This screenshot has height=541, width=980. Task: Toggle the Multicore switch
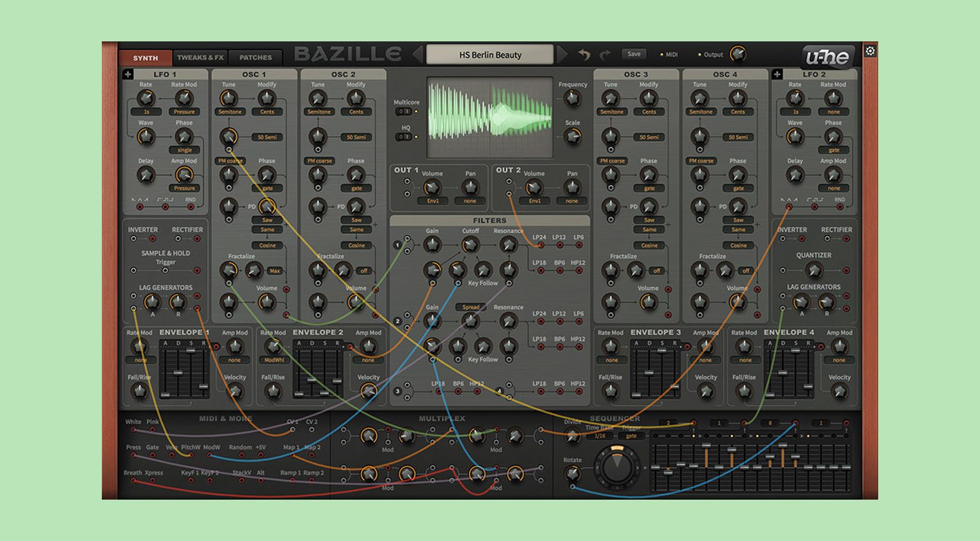click(x=403, y=111)
